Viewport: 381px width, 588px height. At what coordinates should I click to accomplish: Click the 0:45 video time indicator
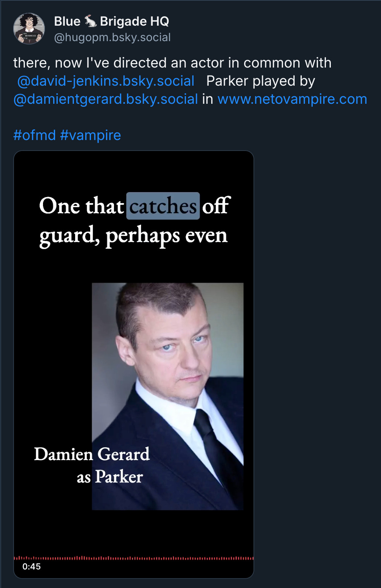31,566
